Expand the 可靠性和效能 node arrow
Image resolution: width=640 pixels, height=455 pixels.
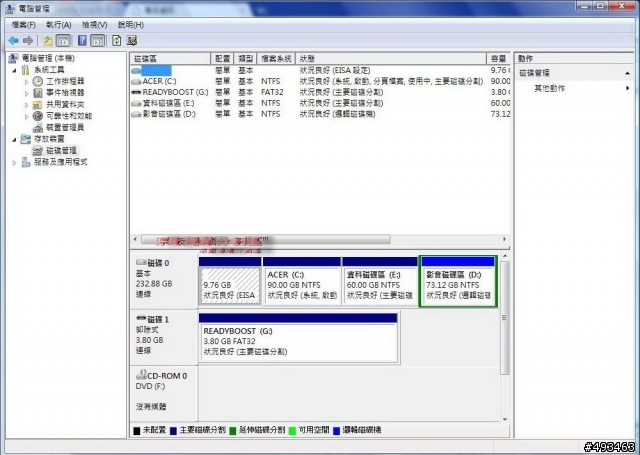tap(27, 116)
